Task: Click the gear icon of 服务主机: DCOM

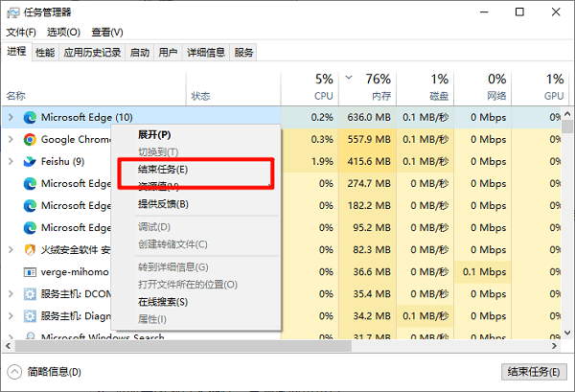Action: (30, 294)
